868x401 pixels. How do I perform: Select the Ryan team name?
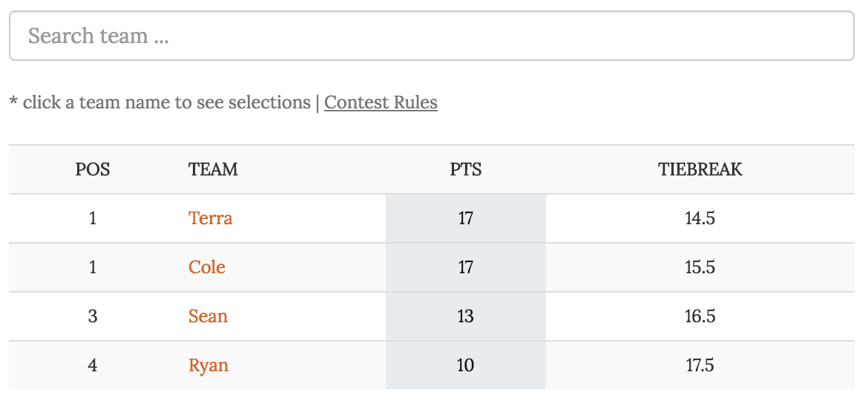coord(208,365)
